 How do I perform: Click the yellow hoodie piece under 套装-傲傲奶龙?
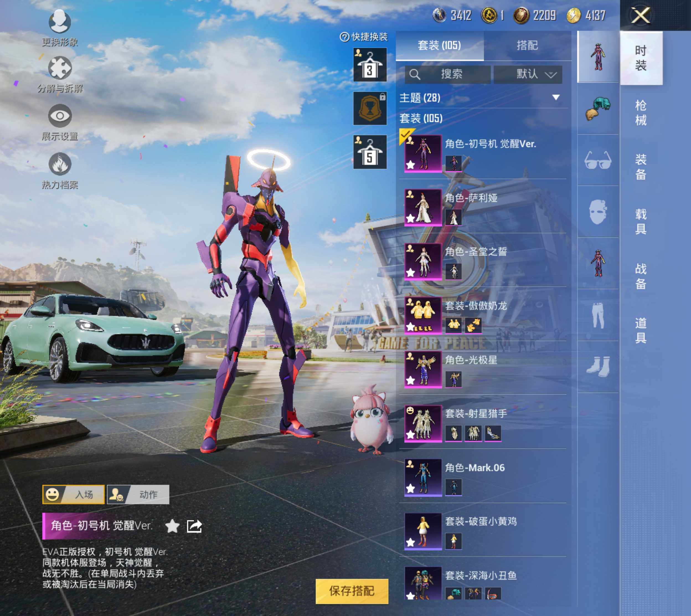click(x=453, y=325)
